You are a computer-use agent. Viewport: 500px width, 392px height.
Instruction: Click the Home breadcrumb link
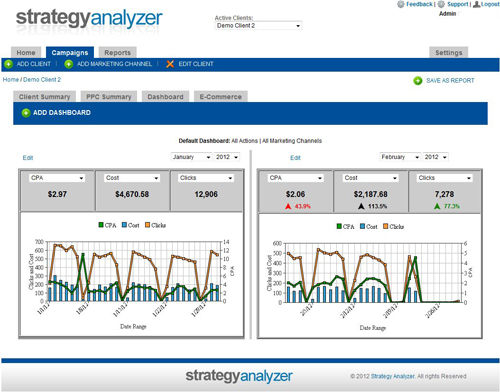tap(11, 80)
